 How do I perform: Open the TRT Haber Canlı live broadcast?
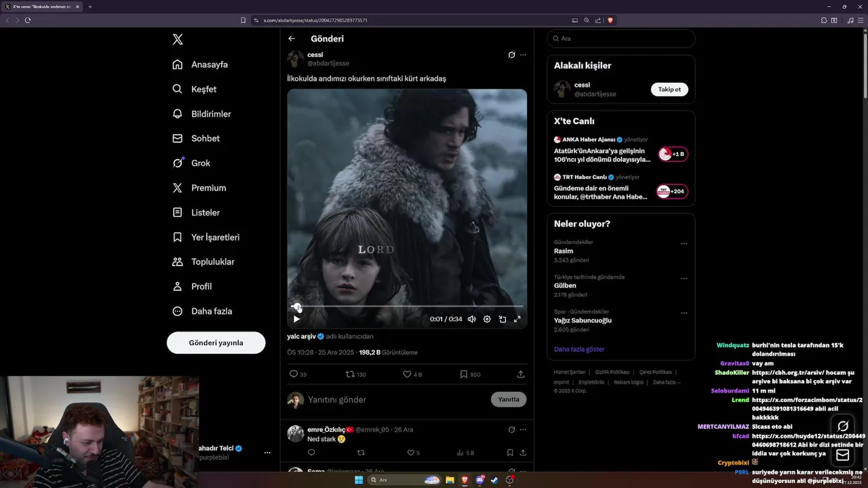[620, 187]
